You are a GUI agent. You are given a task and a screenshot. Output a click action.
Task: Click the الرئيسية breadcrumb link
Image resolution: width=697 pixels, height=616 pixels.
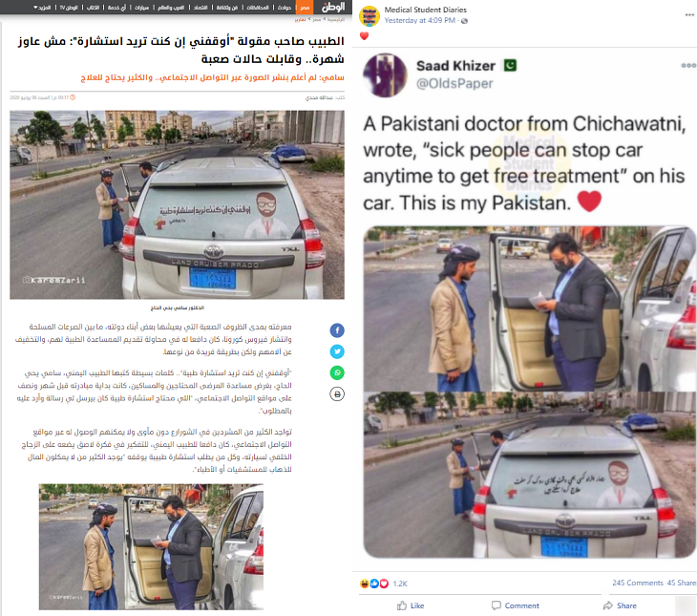coord(335,19)
